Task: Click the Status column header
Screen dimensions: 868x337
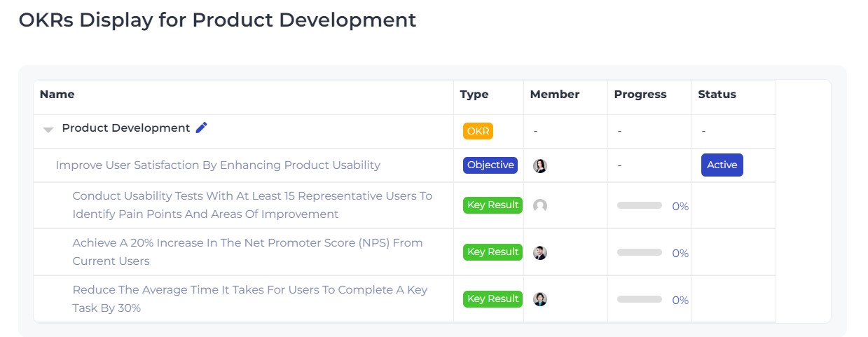Action: (717, 95)
